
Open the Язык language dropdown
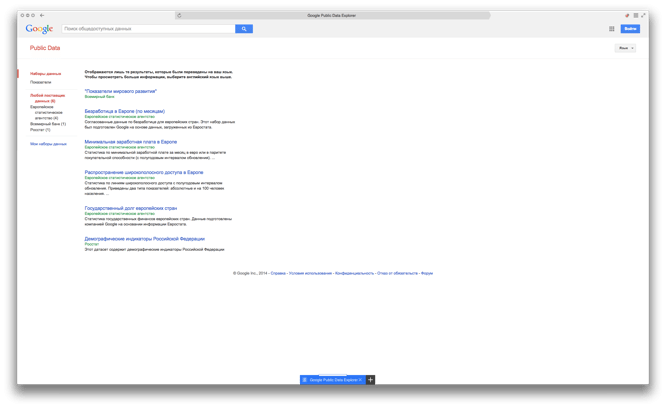point(625,48)
